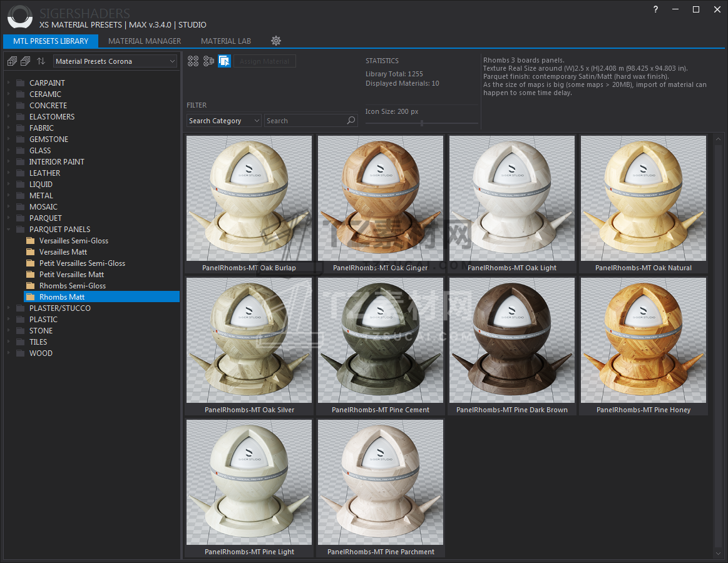728x563 pixels.
Task: Adjust the Icon Size slider
Action: (421, 123)
